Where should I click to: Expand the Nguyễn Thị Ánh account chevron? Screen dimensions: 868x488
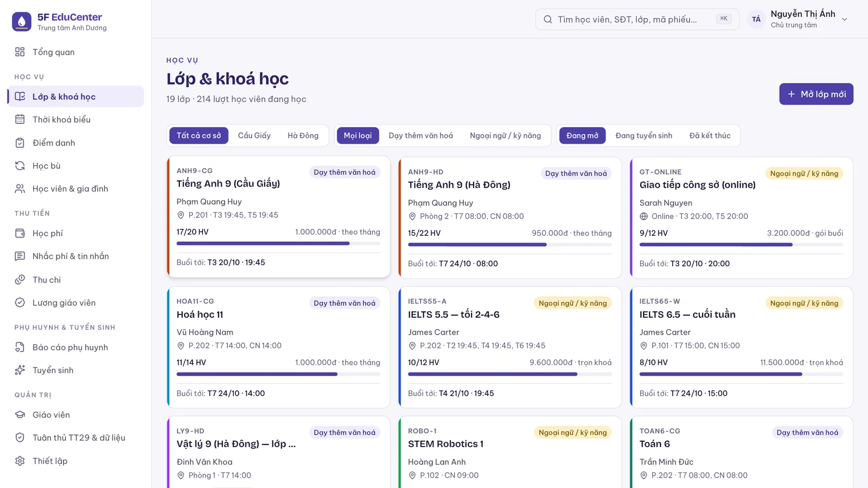point(844,20)
